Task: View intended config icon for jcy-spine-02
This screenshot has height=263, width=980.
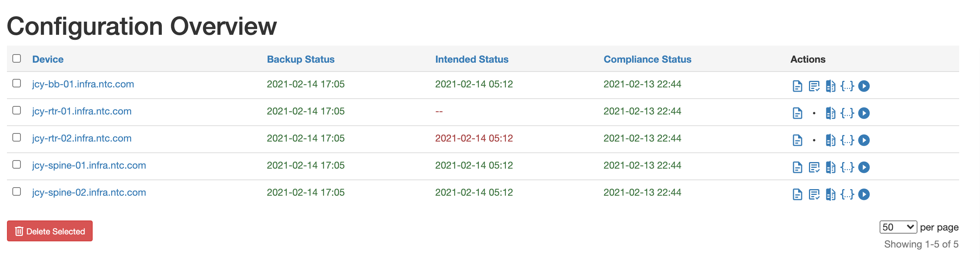Action: click(x=814, y=194)
